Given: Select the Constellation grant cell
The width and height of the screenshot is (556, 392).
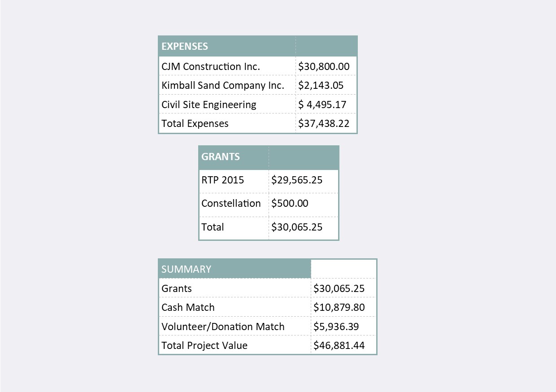Looking at the screenshot, I should 231,203.
